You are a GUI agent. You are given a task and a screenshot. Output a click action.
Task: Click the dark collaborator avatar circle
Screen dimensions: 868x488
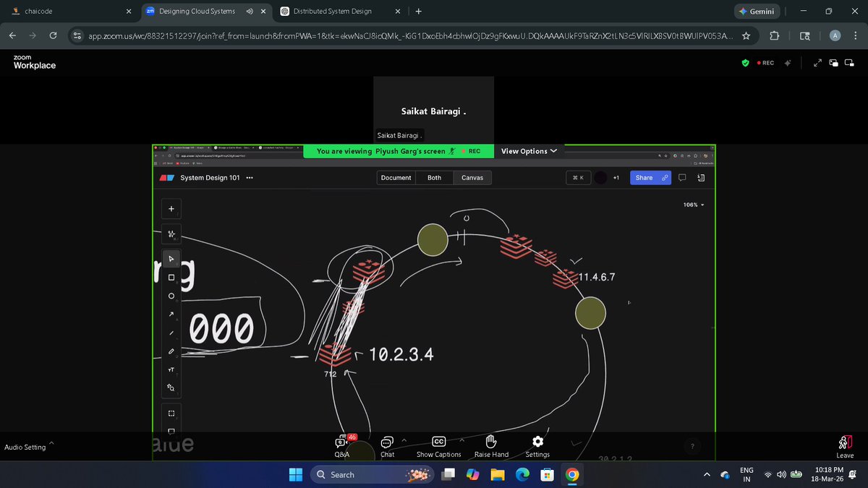(x=600, y=178)
